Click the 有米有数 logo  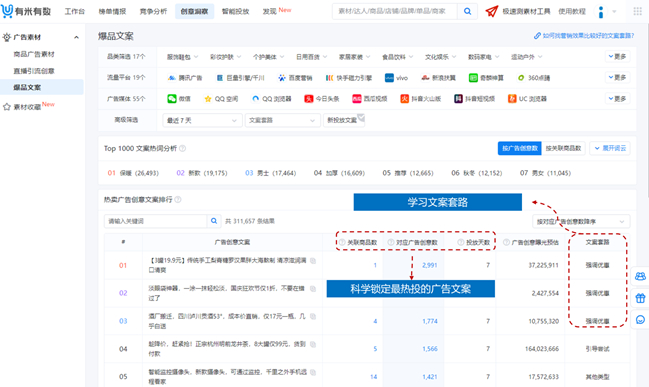[26, 11]
